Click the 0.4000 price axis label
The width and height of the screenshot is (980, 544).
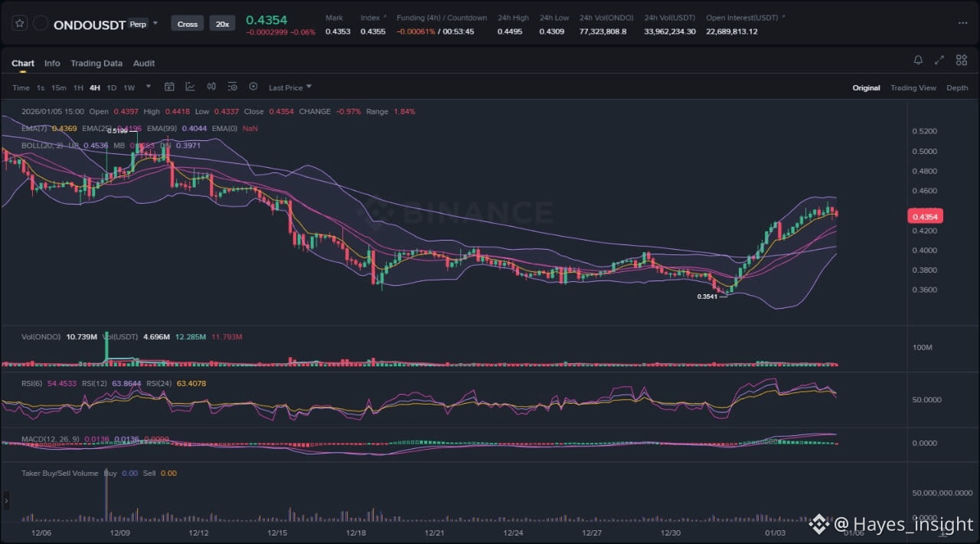coord(924,251)
